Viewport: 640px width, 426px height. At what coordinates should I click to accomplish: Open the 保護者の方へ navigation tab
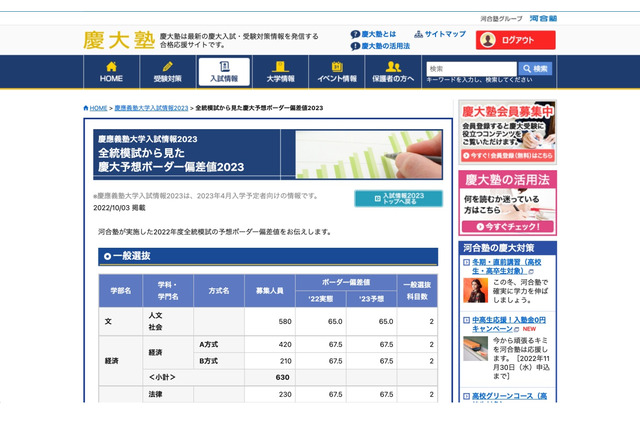[x=393, y=72]
